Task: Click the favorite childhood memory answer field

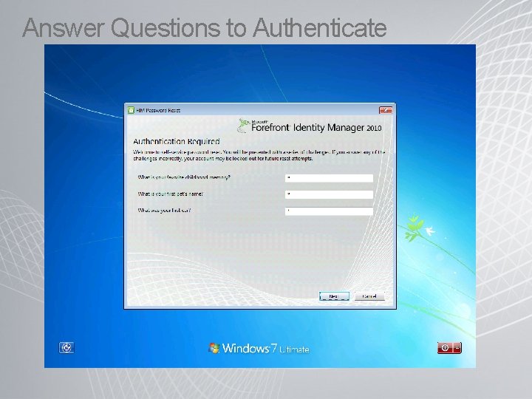Action: pyautogui.click(x=329, y=178)
